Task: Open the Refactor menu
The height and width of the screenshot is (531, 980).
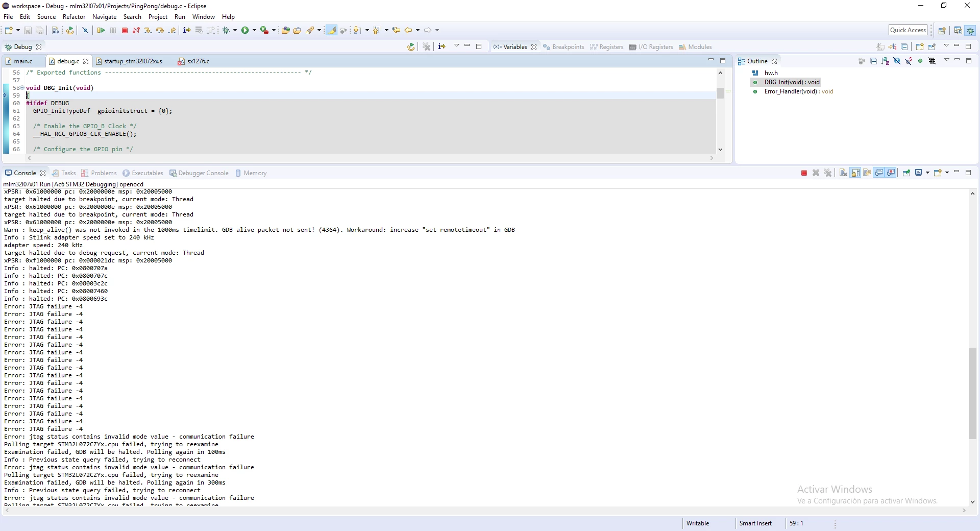Action: click(x=74, y=17)
